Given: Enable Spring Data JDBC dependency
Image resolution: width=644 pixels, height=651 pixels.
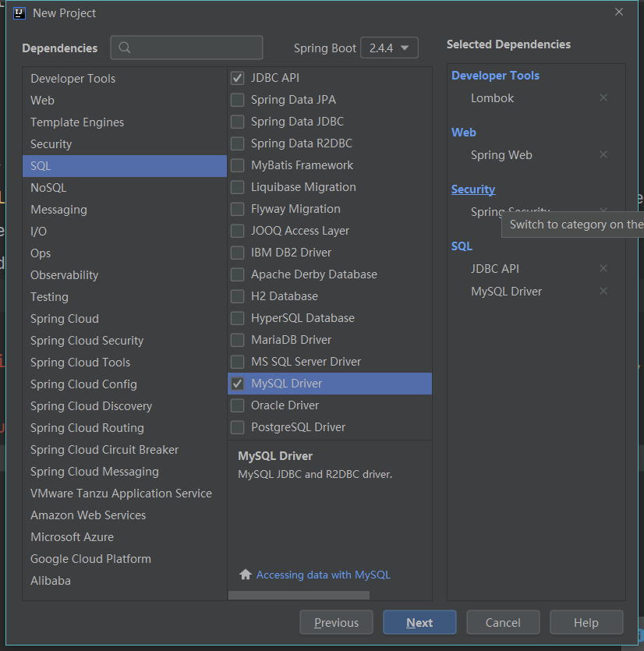Looking at the screenshot, I should tap(238, 121).
